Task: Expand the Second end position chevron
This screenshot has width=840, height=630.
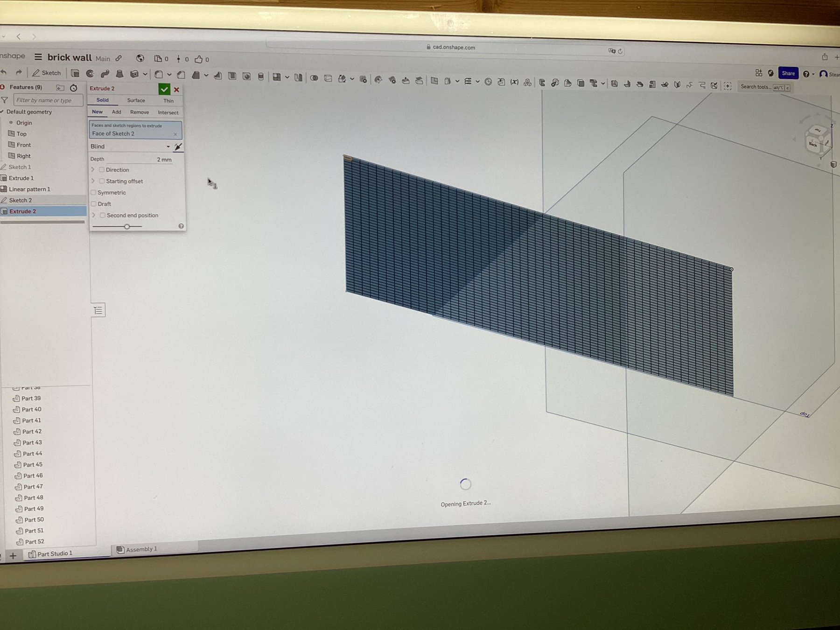Action: pos(94,215)
